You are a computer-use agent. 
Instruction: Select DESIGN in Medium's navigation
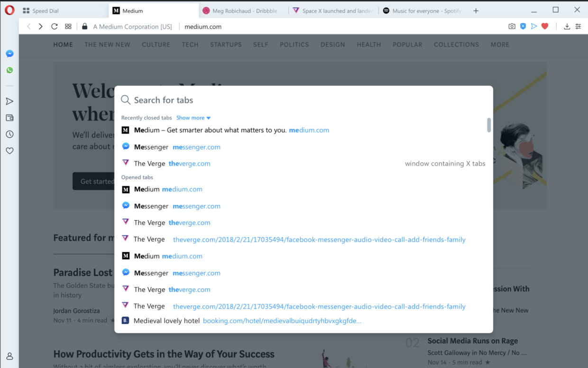[x=332, y=44]
